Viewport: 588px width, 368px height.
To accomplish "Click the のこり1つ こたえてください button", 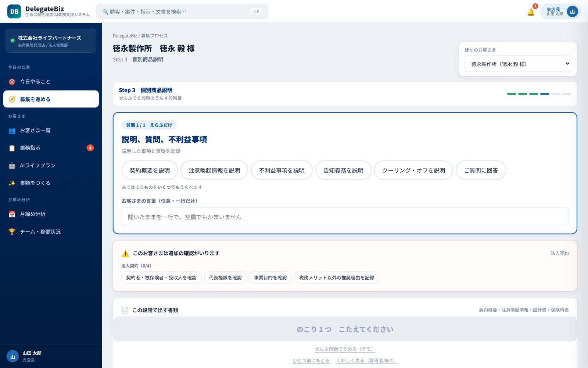I will [345, 329].
